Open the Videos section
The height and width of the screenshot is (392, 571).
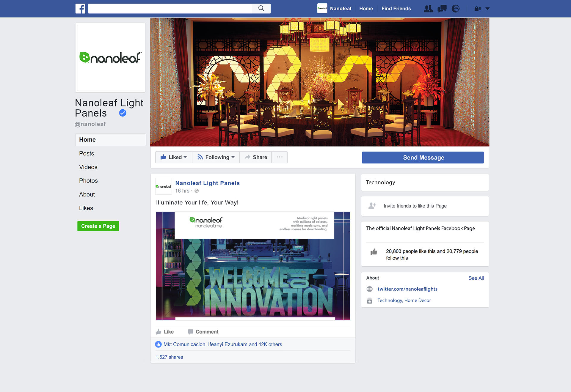click(x=88, y=167)
